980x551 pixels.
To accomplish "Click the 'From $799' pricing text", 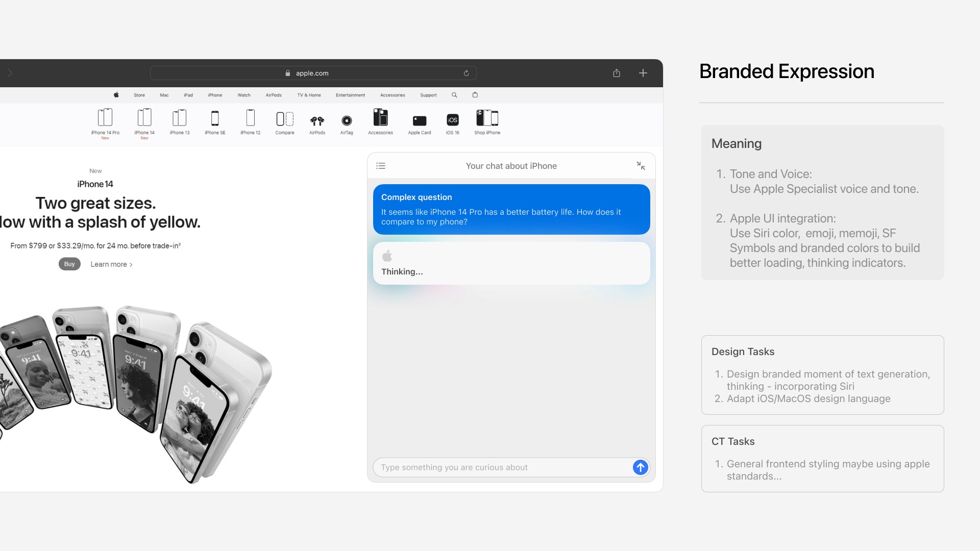I will click(95, 246).
